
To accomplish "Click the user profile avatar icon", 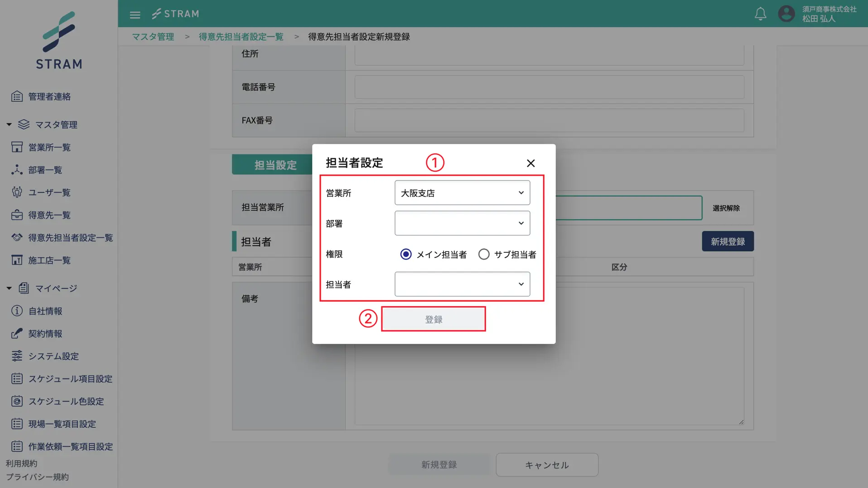I will (x=786, y=14).
